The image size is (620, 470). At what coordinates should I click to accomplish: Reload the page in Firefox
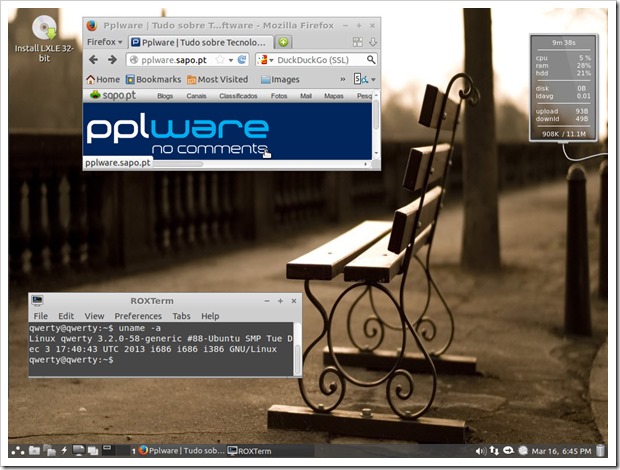click(x=242, y=60)
